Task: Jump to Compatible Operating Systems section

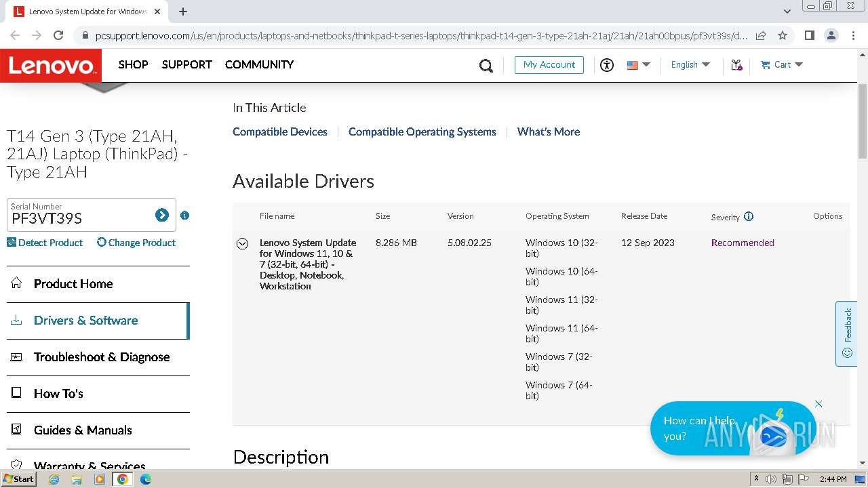Action: pyautogui.click(x=422, y=132)
